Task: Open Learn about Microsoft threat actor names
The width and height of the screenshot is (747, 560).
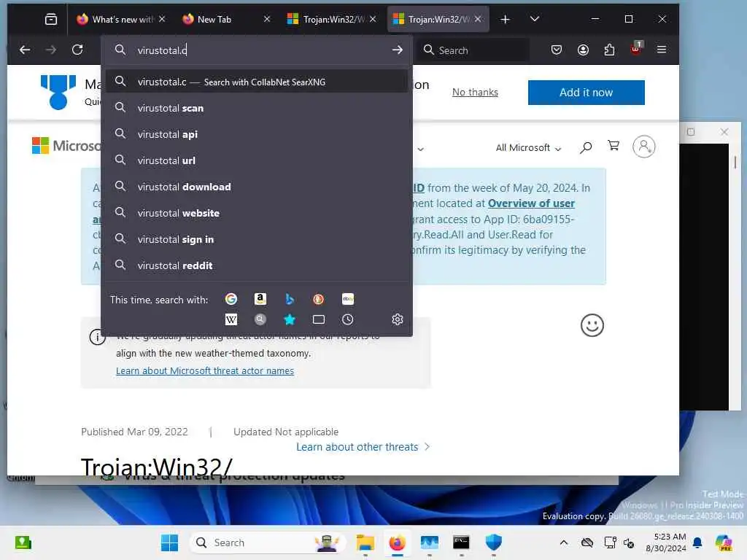Action: point(205,370)
